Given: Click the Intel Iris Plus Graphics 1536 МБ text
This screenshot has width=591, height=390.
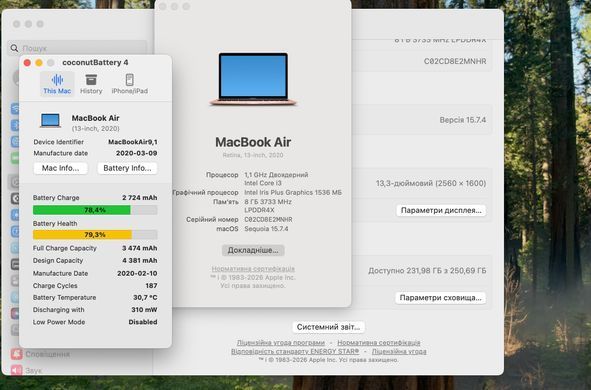Looking at the screenshot, I should (293, 192).
